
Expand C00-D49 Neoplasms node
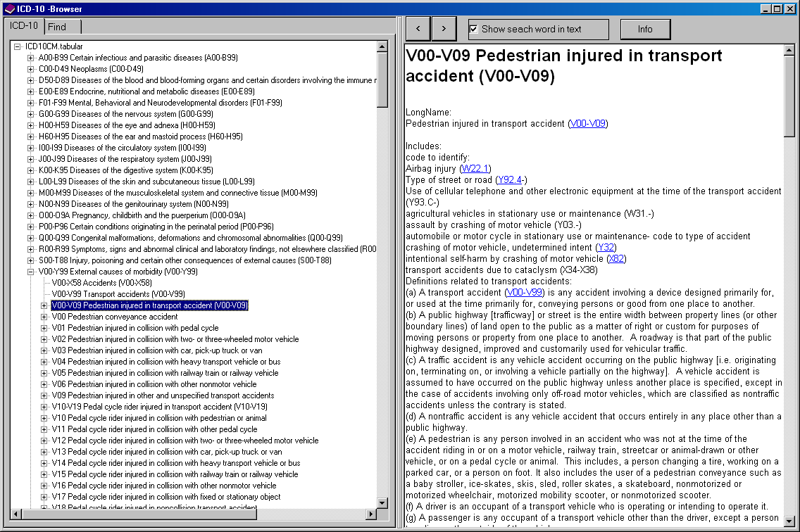[30, 69]
